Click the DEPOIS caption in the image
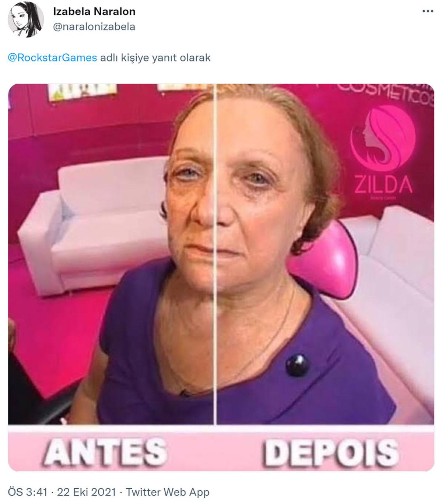Image resolution: width=442 pixels, height=504 pixels. (x=331, y=451)
